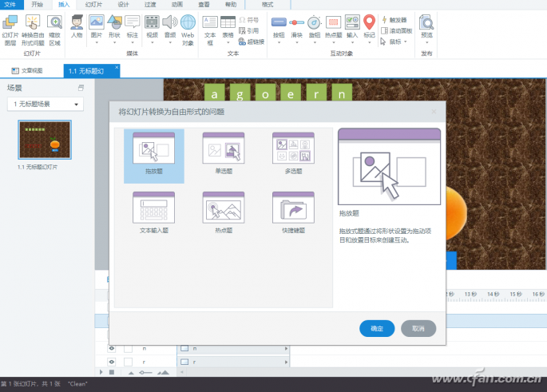
Task: Click the 旋钮 dial control icon
Action: pyautogui.click(x=315, y=22)
